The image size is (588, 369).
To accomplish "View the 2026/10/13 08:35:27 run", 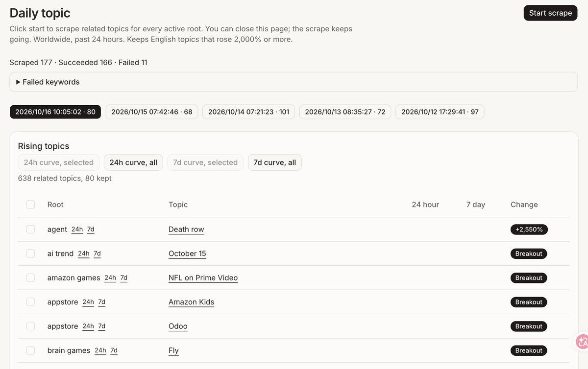I will pyautogui.click(x=345, y=112).
